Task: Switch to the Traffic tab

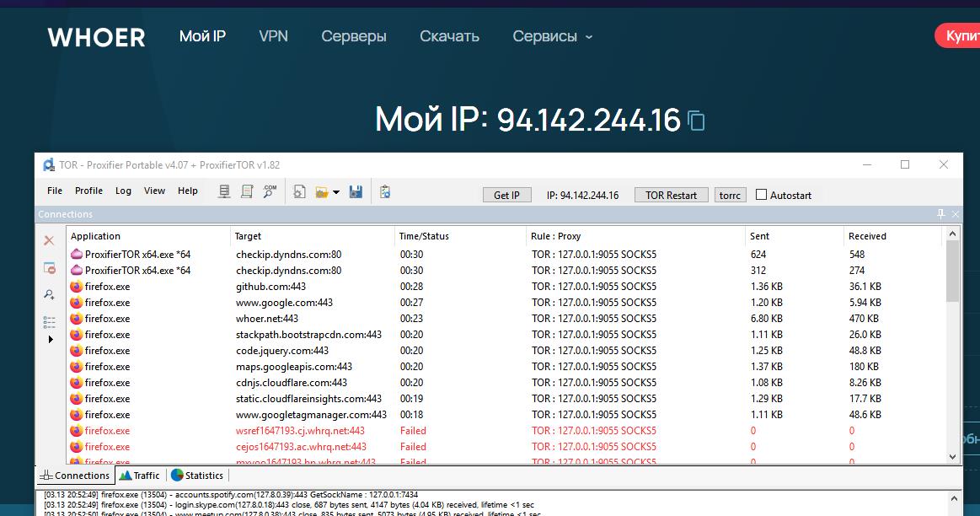Action: pos(139,476)
